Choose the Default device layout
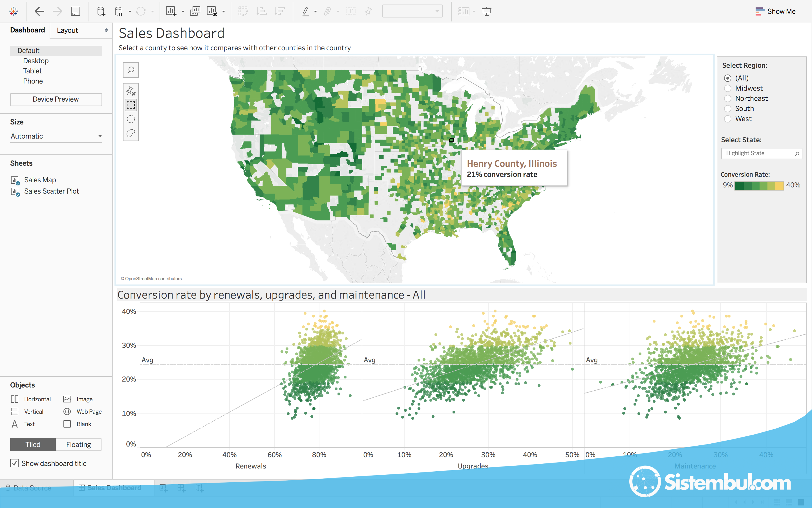 (x=56, y=51)
